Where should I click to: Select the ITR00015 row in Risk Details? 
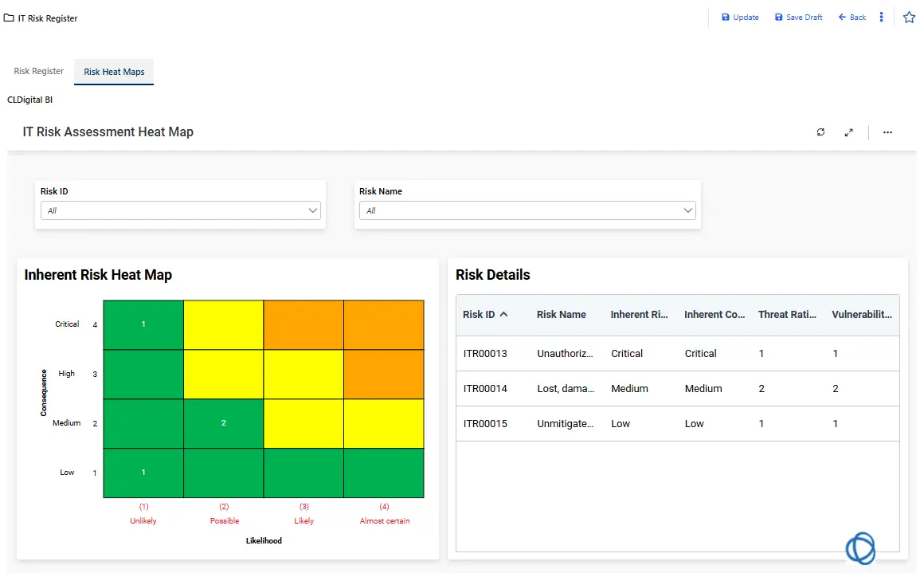pos(485,424)
